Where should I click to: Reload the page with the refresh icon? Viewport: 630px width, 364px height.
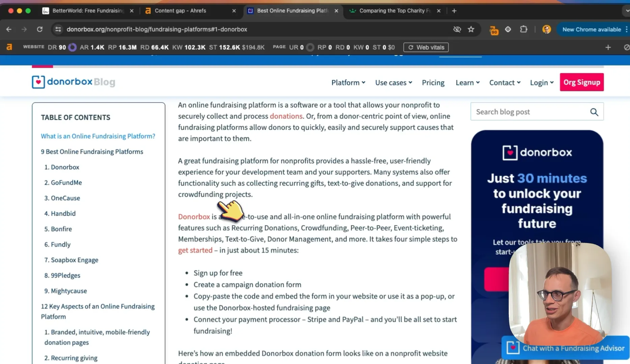[40, 29]
